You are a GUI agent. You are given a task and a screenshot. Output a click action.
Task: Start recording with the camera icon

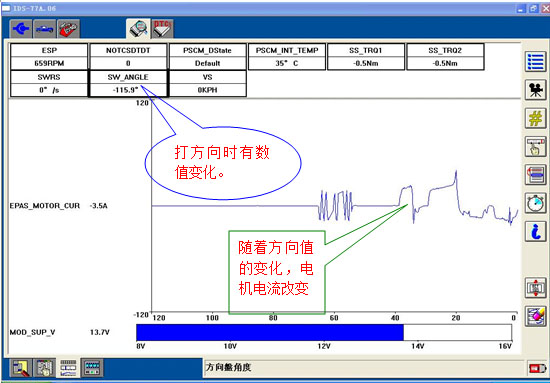535,90
